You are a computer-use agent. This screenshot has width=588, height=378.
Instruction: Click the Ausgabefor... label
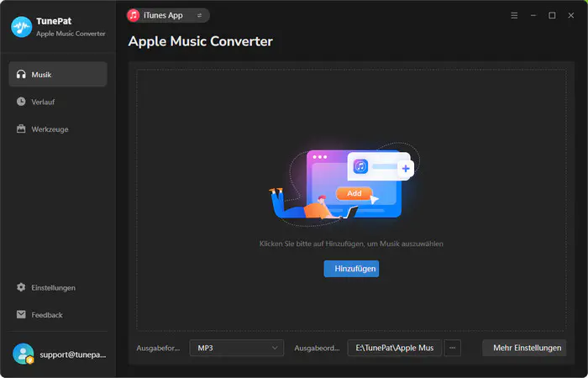click(x=158, y=348)
